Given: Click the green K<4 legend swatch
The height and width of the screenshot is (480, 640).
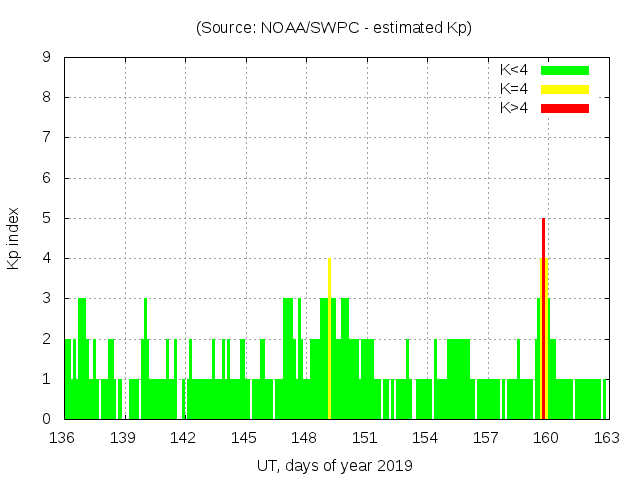Looking at the screenshot, I should (565, 70).
